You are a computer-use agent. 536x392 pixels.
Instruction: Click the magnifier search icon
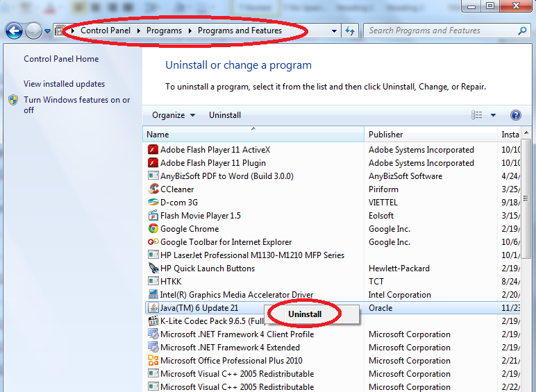[522, 31]
